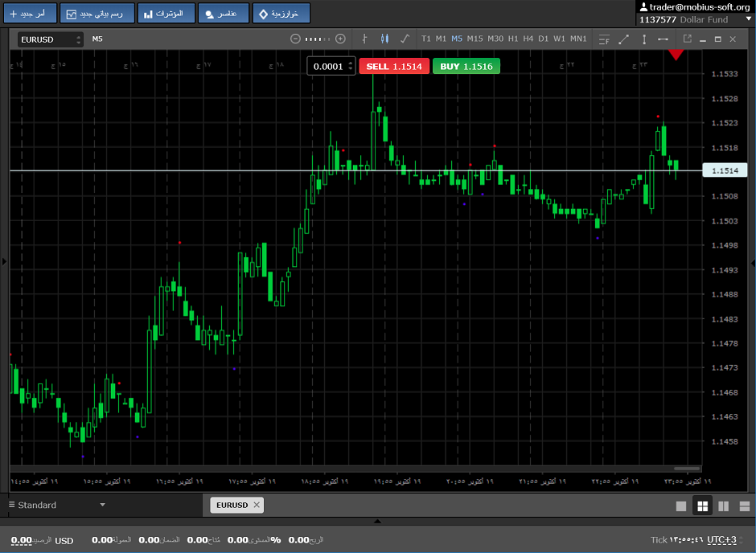756x553 pixels.
Task: Expand the right side panel arrow
Action: tap(753, 263)
